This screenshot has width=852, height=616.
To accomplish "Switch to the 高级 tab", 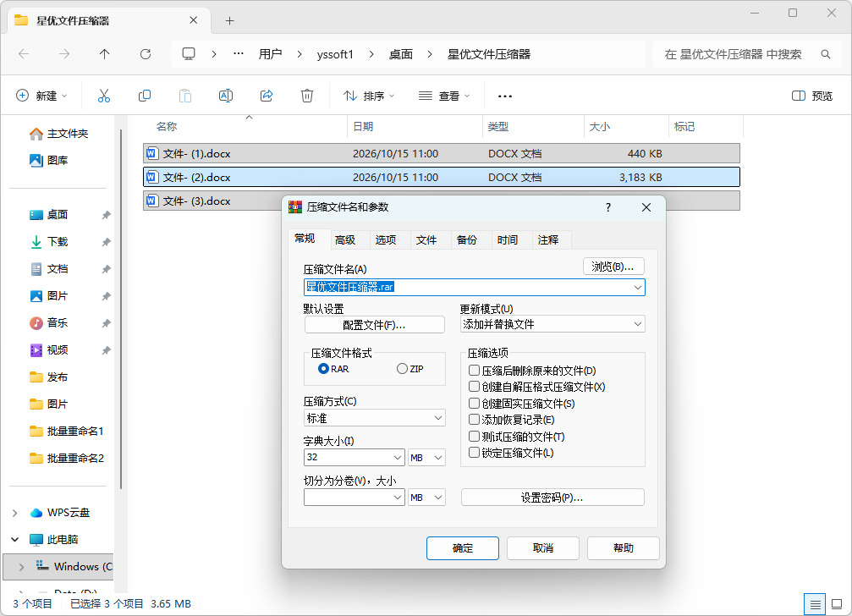I will coord(345,240).
